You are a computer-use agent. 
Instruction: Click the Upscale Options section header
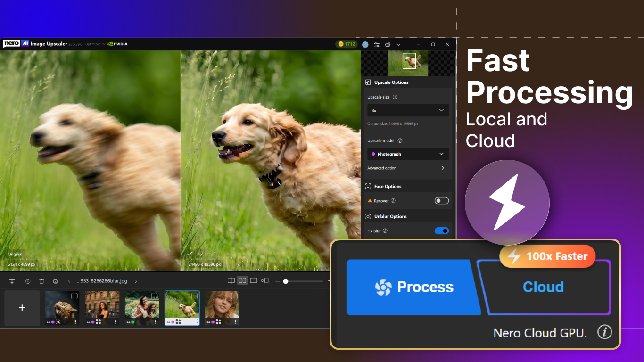391,82
